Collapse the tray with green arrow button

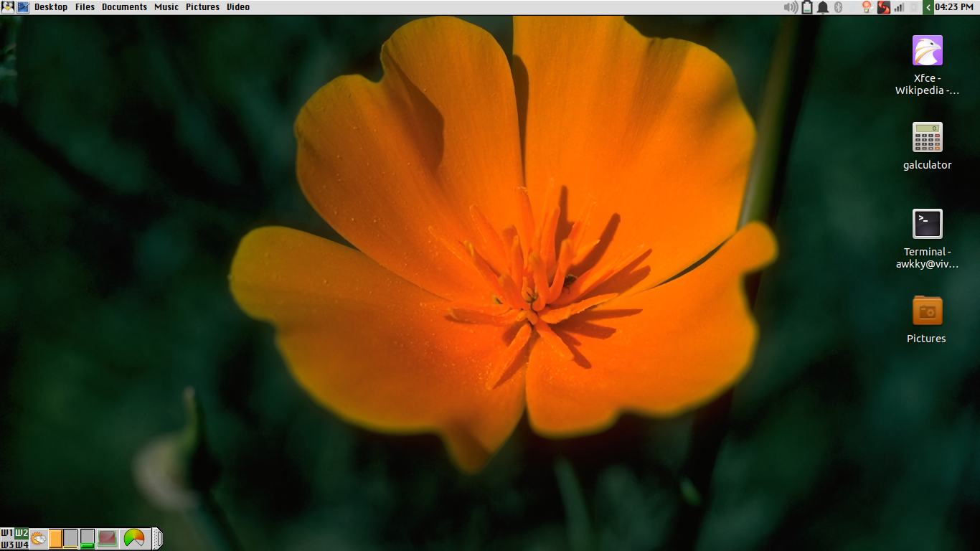(x=928, y=7)
